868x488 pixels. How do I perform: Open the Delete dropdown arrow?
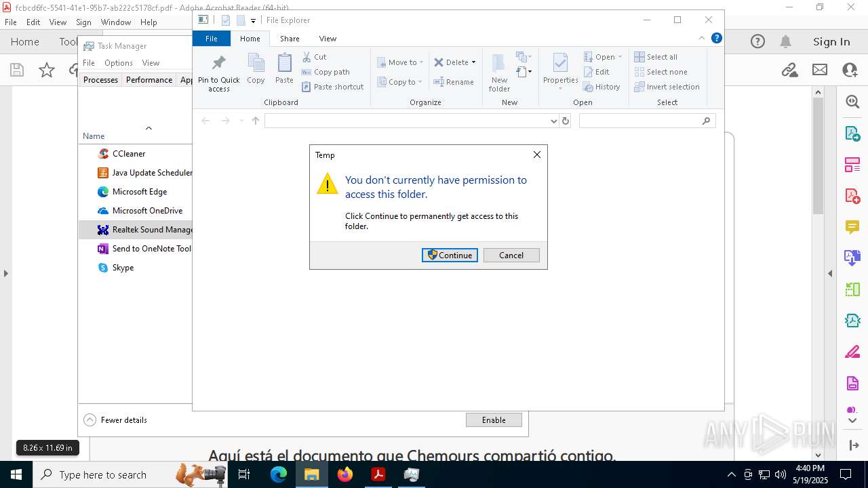[473, 62]
